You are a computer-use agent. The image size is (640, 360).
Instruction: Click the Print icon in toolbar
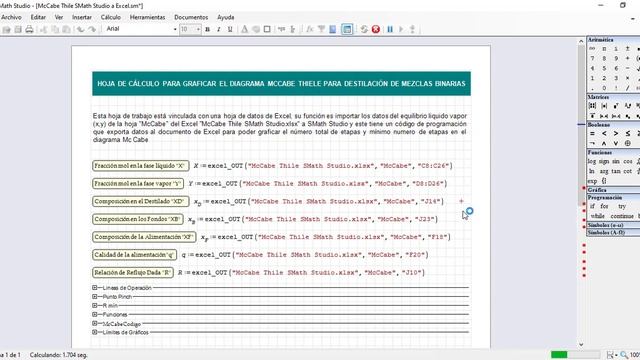pyautogui.click(x=29, y=29)
